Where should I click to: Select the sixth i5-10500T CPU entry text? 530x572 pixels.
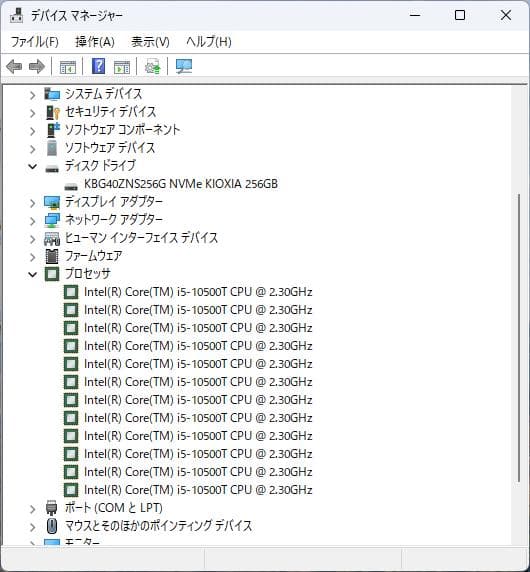(x=198, y=382)
